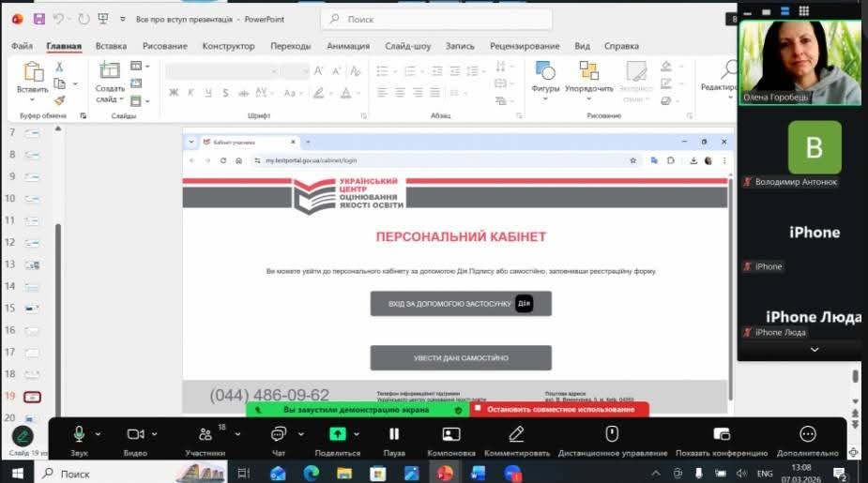The height and width of the screenshot is (483, 868).
Task: Mute microphone via Звук button
Action: (79, 434)
